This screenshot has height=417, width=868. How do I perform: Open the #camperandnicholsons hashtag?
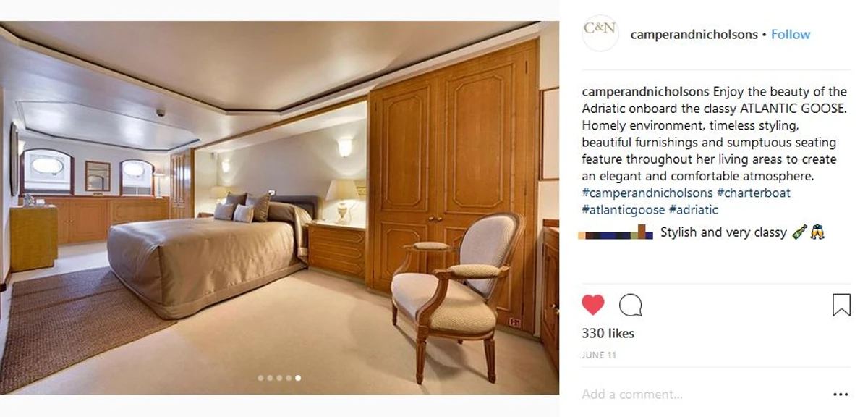pyautogui.click(x=647, y=193)
